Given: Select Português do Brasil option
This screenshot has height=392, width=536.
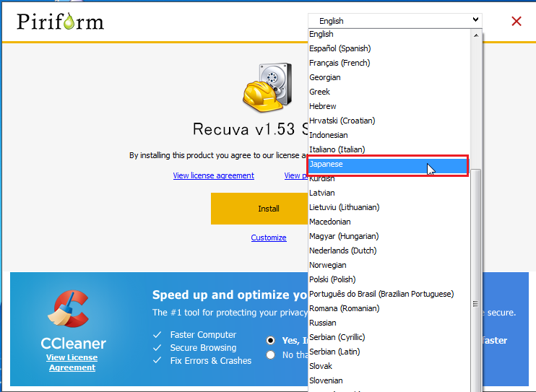Looking at the screenshot, I should tap(389, 294).
